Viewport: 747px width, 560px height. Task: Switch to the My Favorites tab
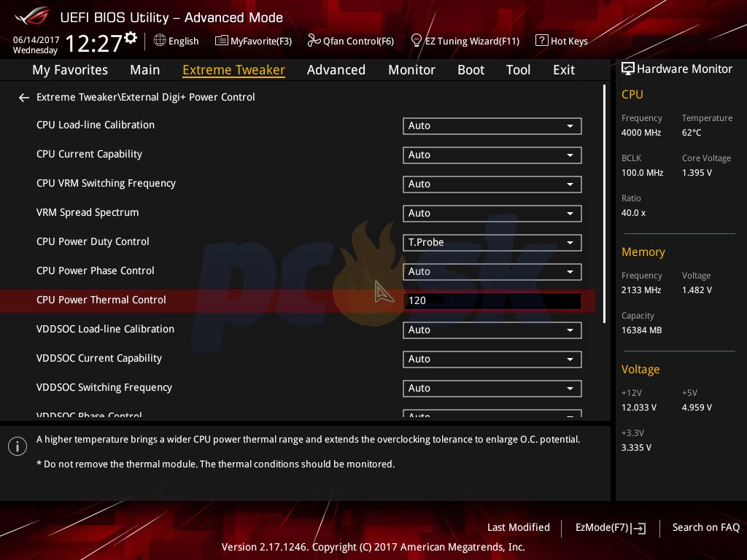[70, 70]
